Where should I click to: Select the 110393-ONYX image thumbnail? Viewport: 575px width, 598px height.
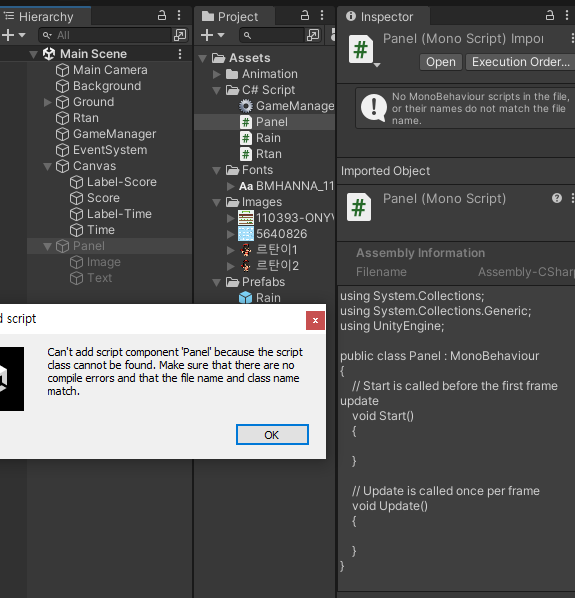click(x=246, y=218)
